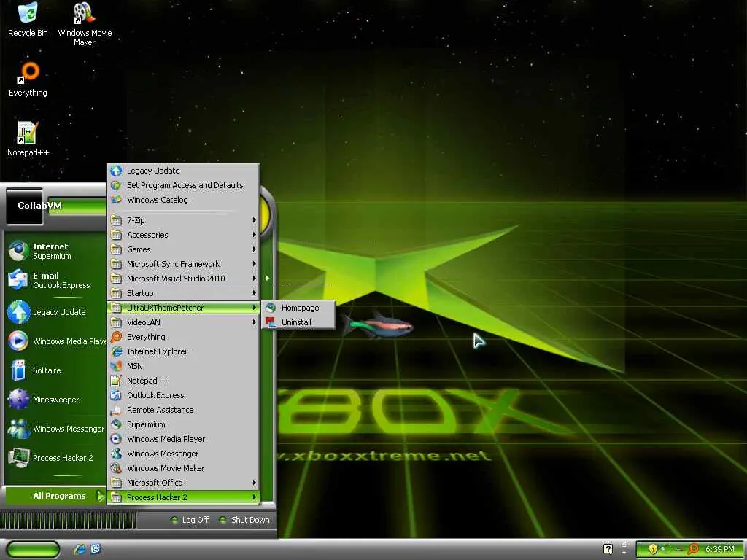Click the Process Hacker 2 icon in left pane
The width and height of the screenshot is (747, 560).
point(18,458)
